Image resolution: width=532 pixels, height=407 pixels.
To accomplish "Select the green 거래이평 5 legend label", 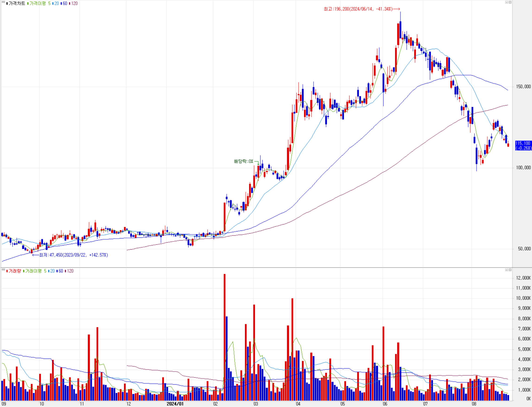I will pyautogui.click(x=35, y=271).
